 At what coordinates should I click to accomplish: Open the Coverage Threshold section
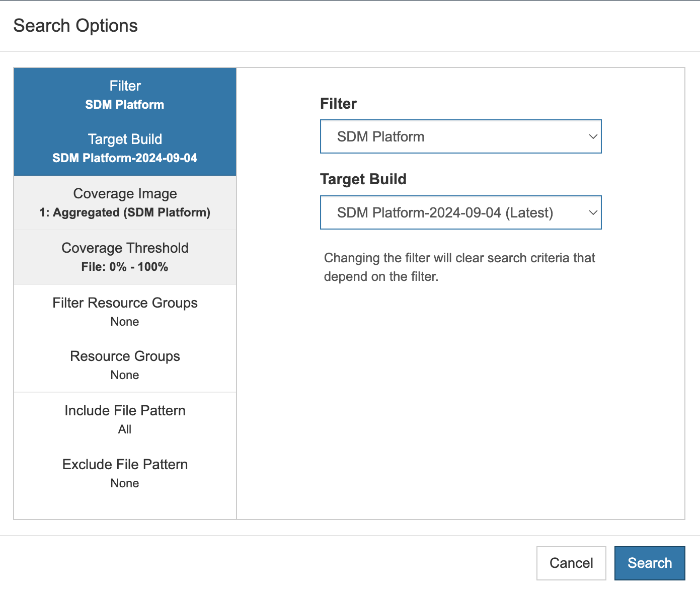point(125,257)
